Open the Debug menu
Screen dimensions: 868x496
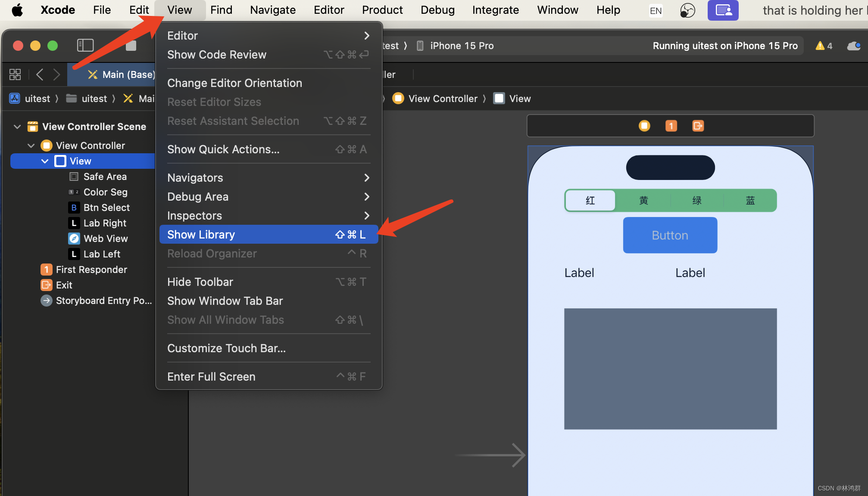[x=437, y=10]
